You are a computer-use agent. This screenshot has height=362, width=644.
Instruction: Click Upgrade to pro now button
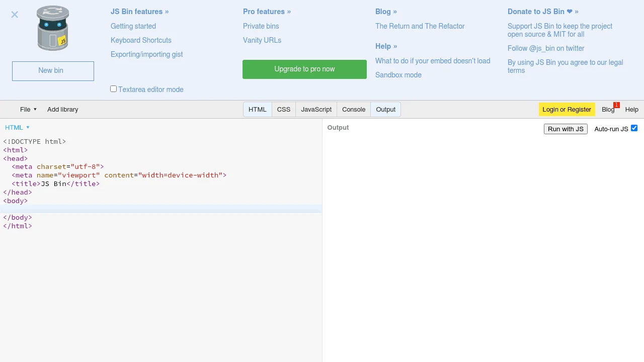pyautogui.click(x=304, y=69)
